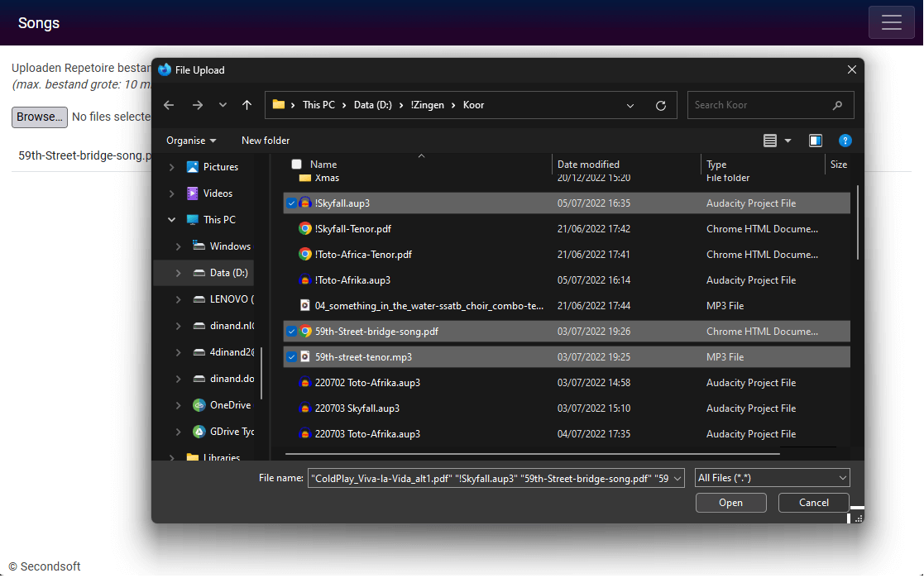Click the 220703 Toto-Afrika.aup3 Audacity icon
Screen dimensions: 924x578
pos(304,433)
